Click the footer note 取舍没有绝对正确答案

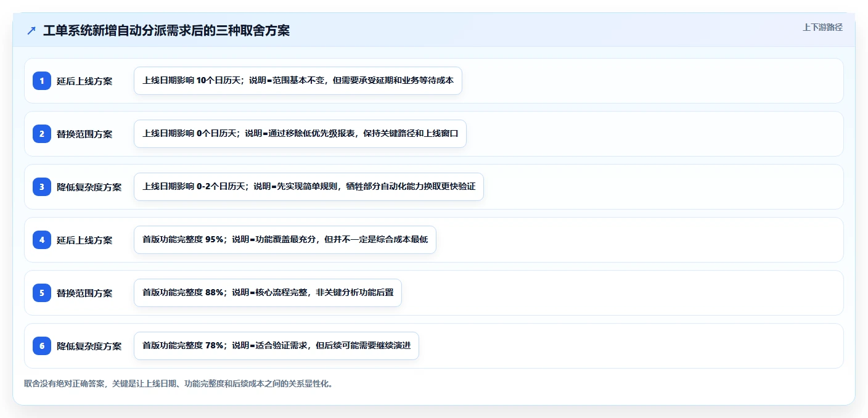point(179,383)
